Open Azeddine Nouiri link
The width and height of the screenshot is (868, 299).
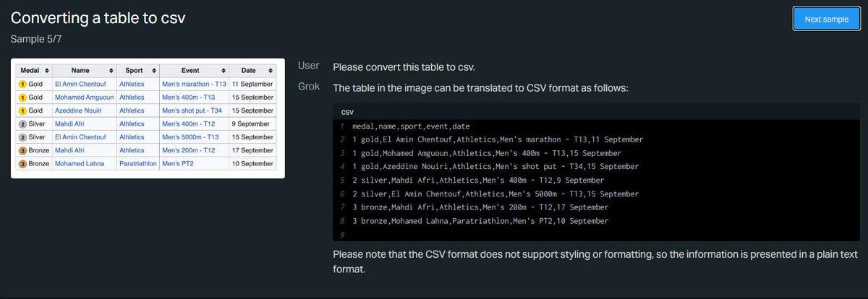point(78,110)
